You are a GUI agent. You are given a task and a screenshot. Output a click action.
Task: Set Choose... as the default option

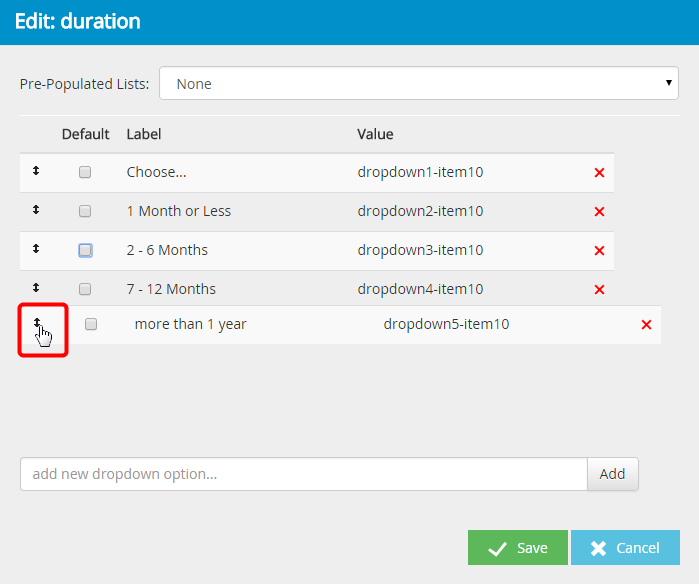tap(85, 172)
